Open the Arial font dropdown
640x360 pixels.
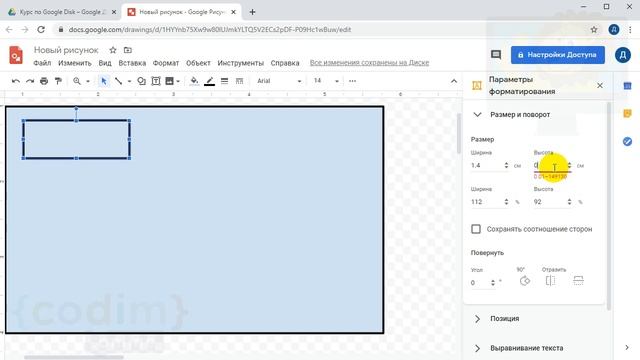tap(279, 81)
